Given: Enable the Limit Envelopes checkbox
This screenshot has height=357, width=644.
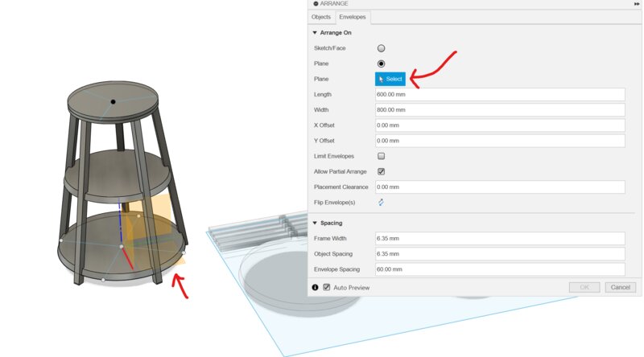Looking at the screenshot, I should tap(381, 156).
